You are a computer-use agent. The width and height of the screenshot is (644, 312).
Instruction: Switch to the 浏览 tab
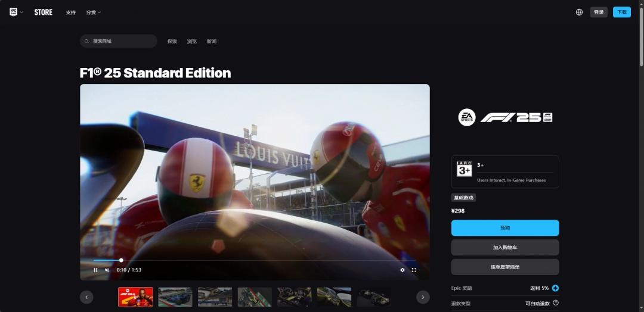[191, 42]
